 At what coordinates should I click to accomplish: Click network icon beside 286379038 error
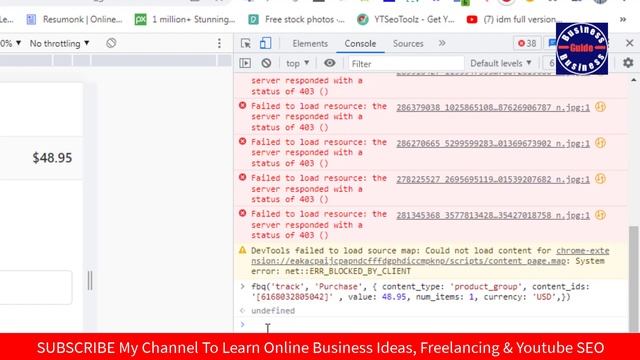click(600, 107)
